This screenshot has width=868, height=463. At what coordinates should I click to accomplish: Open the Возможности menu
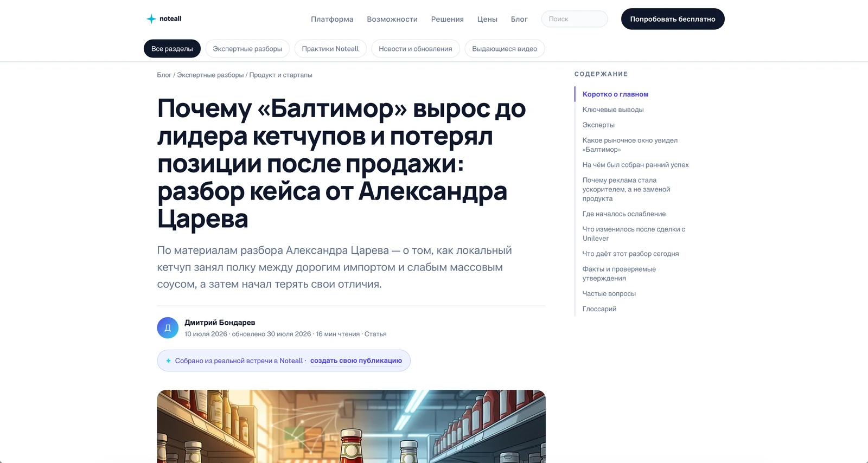392,19
